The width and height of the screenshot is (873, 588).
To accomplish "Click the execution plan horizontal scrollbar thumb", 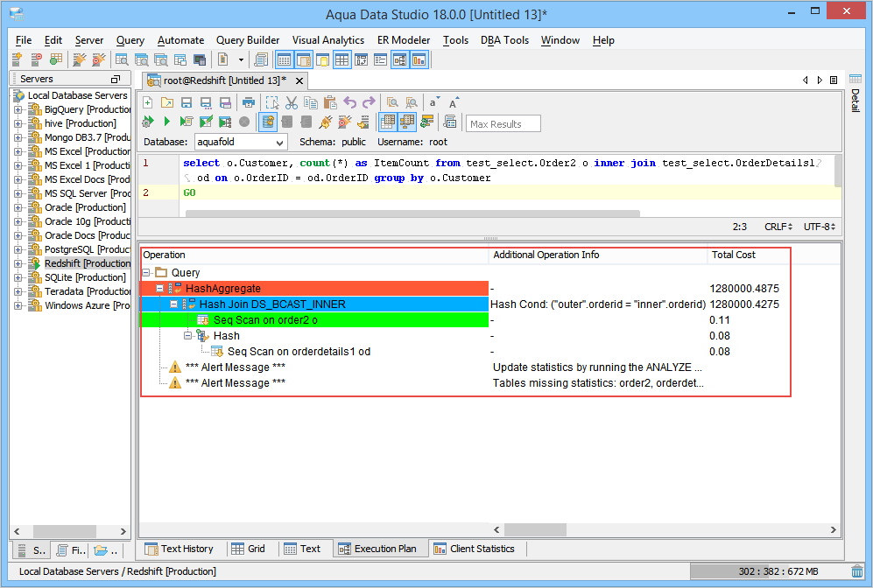I will pyautogui.click(x=536, y=529).
